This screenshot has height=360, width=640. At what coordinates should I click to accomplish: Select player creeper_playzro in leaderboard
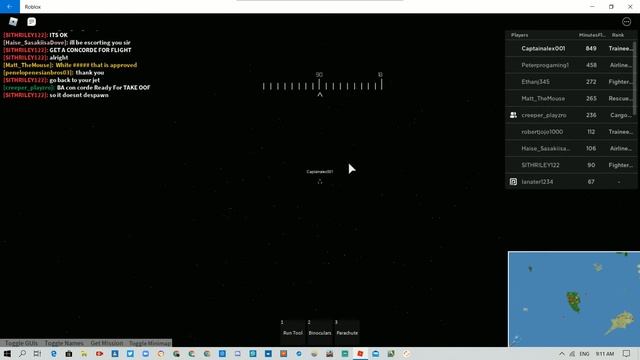[570, 116]
